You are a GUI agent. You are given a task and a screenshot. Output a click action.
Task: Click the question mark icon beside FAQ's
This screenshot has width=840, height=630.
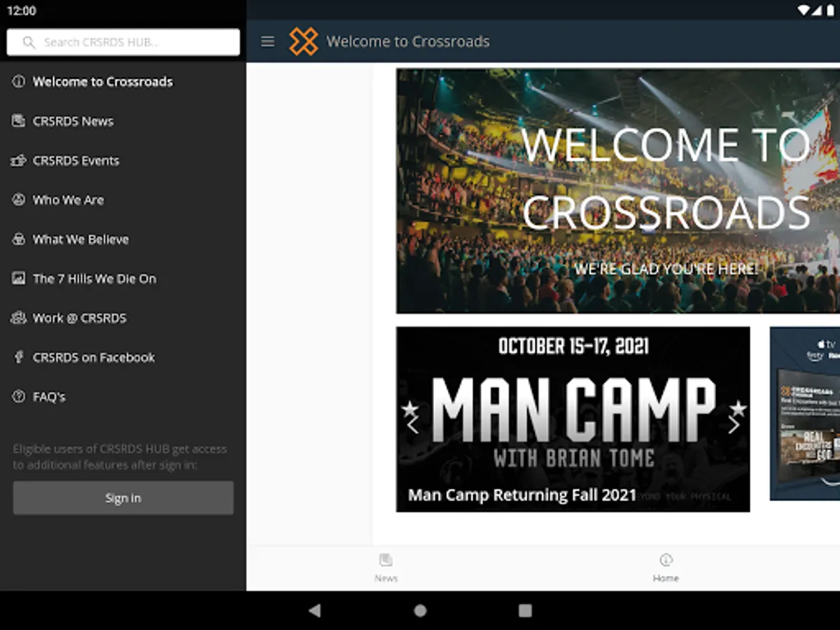pos(19,396)
